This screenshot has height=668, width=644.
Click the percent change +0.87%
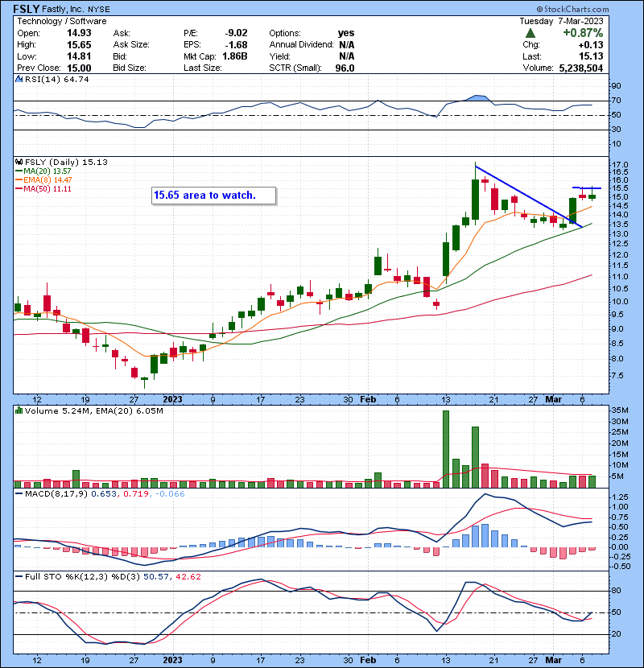[x=583, y=33]
